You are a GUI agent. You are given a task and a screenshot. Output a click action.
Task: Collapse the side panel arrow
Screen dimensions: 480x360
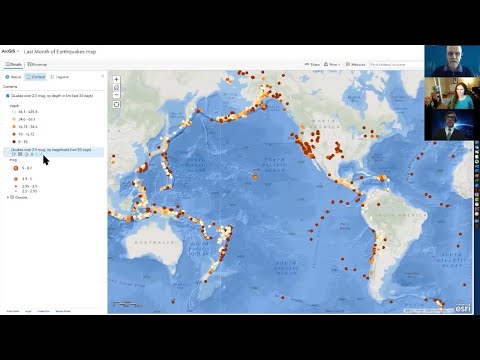coord(103,76)
